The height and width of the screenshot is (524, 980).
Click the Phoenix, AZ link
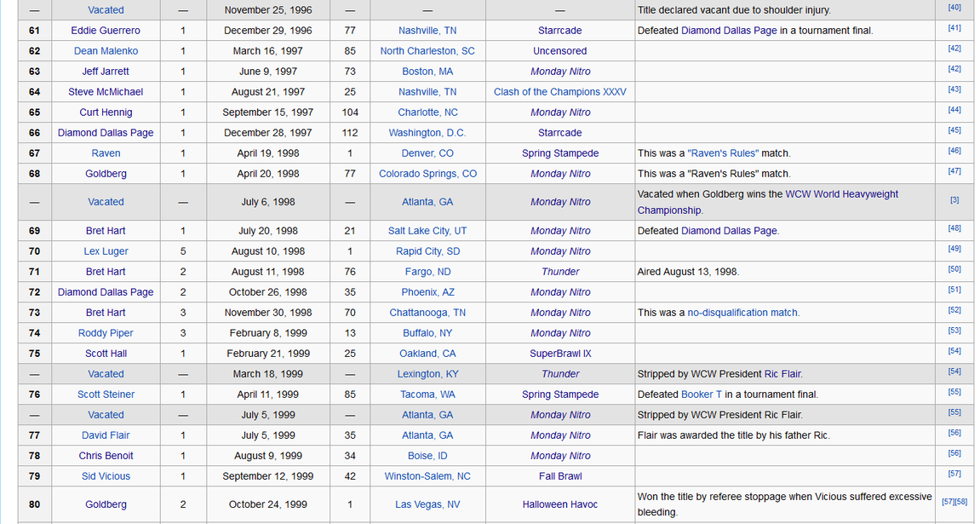427,292
